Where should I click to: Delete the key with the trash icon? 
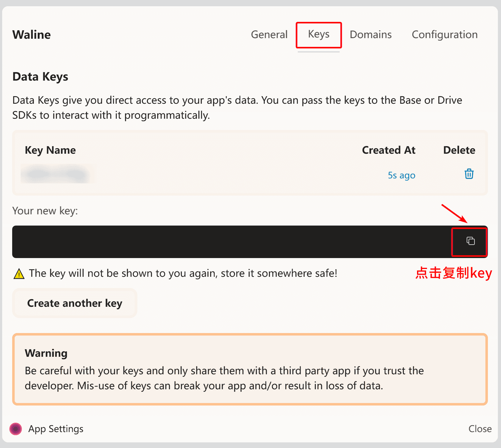[x=469, y=174]
